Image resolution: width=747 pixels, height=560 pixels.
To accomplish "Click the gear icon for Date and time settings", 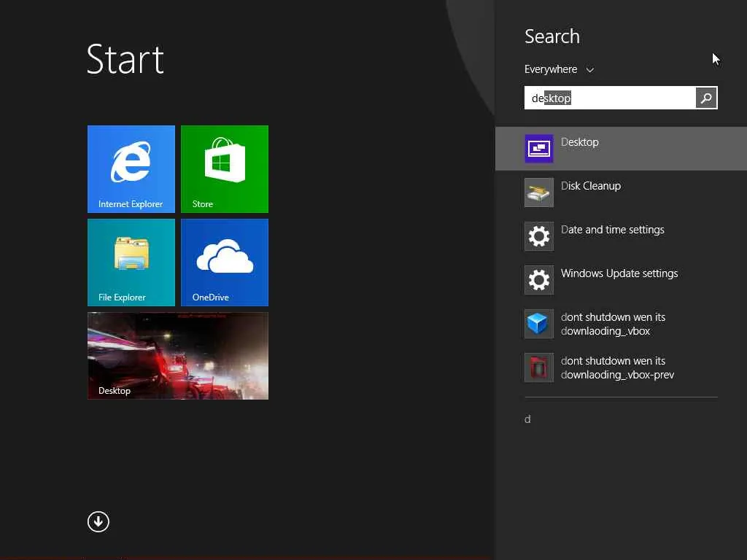I will coord(539,236).
